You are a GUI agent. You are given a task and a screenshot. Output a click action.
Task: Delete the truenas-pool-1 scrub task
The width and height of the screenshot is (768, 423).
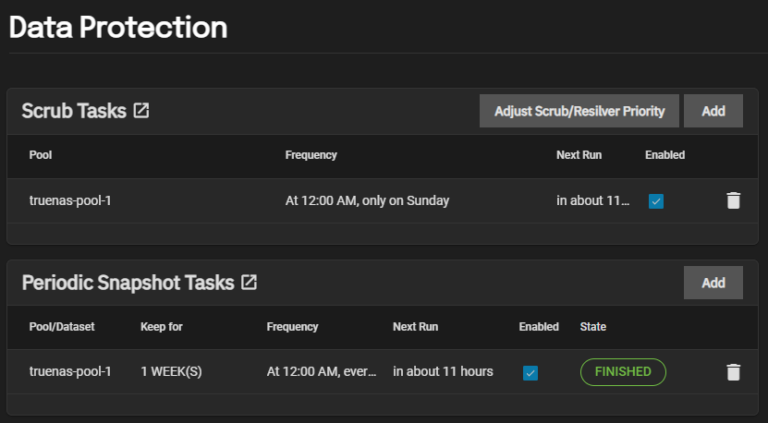(733, 201)
